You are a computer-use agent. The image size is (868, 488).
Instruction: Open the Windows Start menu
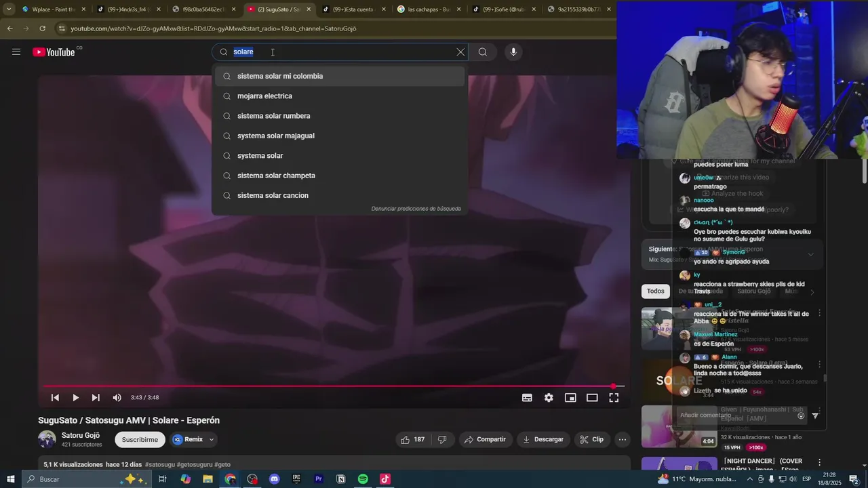(x=11, y=479)
